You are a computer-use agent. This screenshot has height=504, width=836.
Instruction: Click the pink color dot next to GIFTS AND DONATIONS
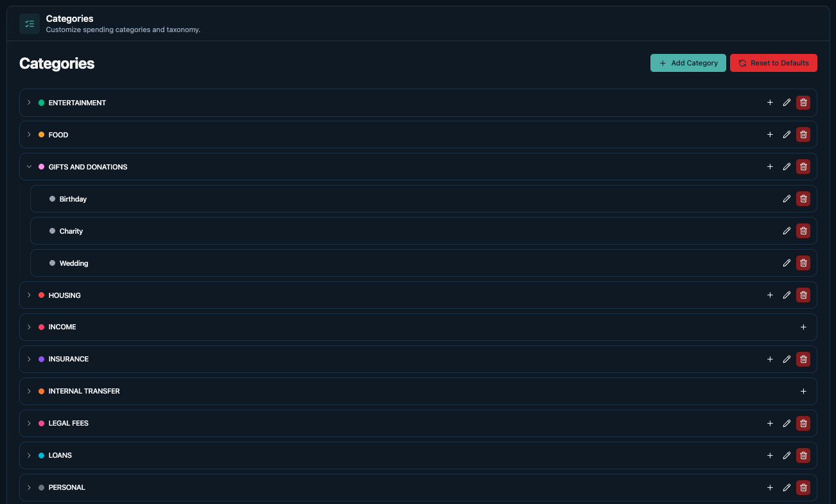[41, 166]
